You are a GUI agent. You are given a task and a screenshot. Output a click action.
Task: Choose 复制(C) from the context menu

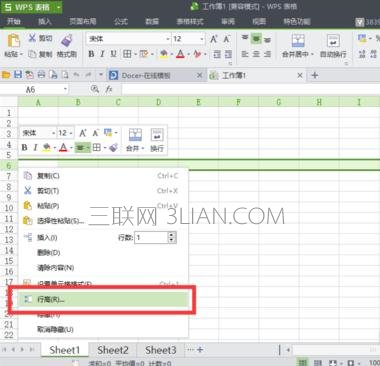point(103,176)
